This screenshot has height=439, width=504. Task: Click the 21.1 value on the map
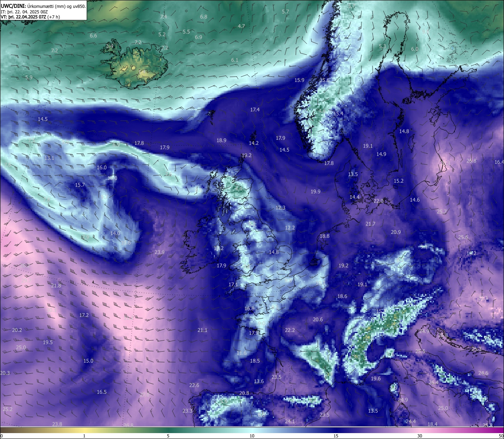[x=202, y=330]
